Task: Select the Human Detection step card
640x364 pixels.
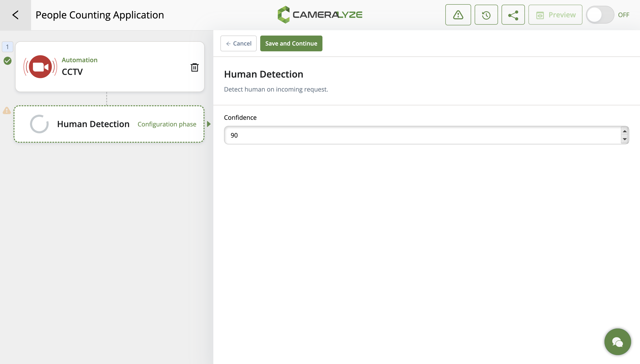Action: click(109, 124)
